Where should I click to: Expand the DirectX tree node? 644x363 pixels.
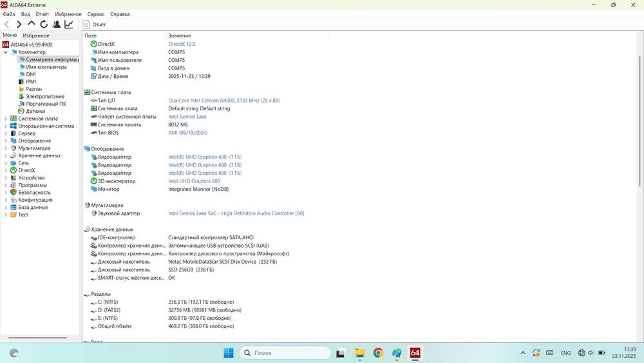coord(5,171)
